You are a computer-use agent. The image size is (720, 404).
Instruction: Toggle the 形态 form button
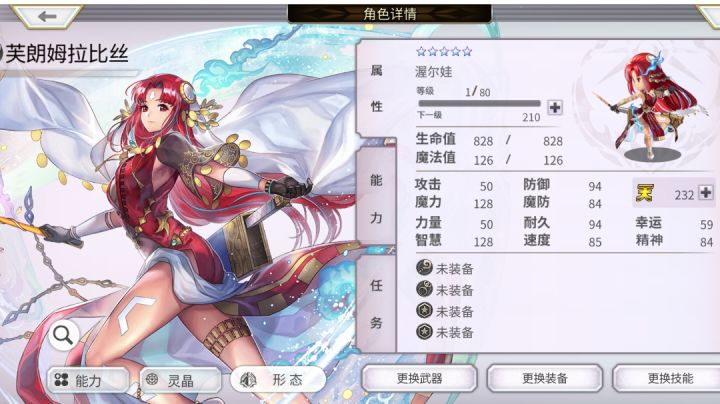[x=278, y=380]
